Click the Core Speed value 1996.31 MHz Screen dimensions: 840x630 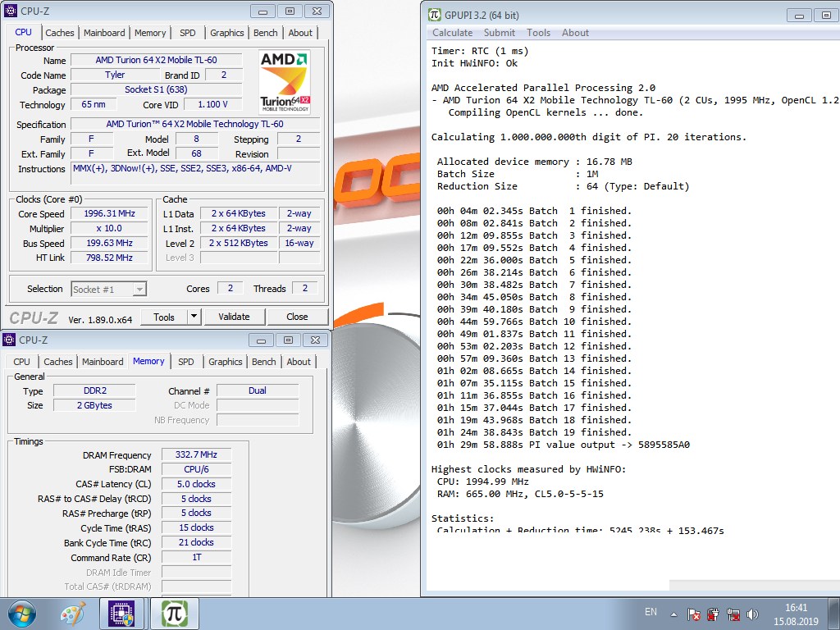110,213
